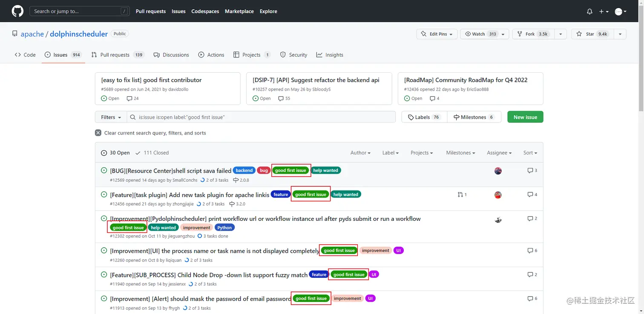Screen dimensions: 644x314
Task: Click the New issue button
Action: click(x=525, y=117)
